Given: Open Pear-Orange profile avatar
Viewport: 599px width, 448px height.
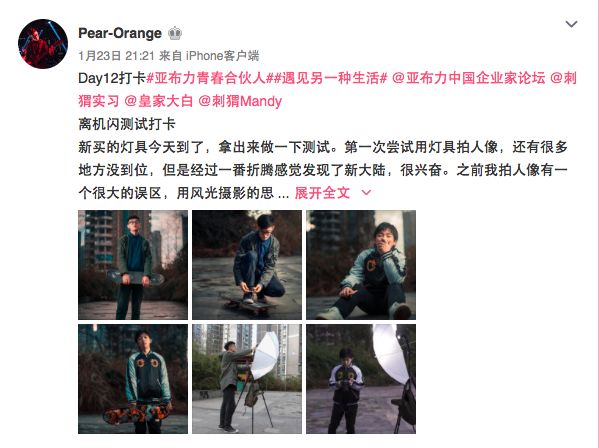Looking at the screenshot, I should pyautogui.click(x=43, y=44).
